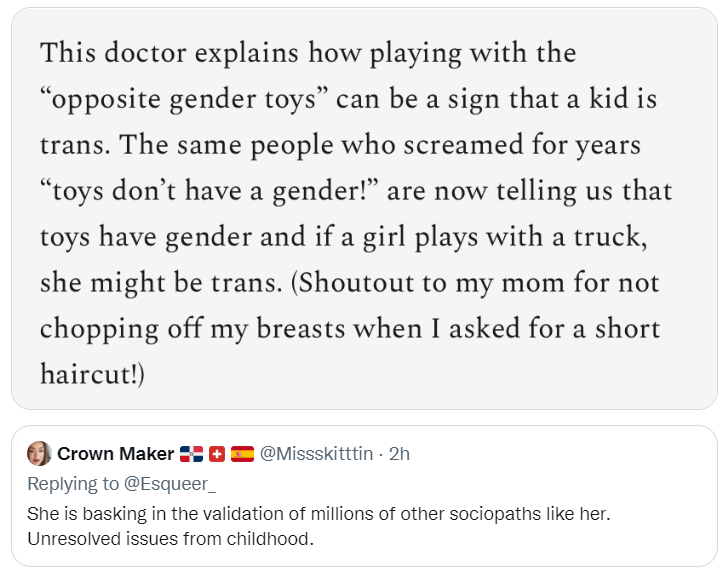Open the @Missskitttin handle

pyautogui.click(x=316, y=454)
